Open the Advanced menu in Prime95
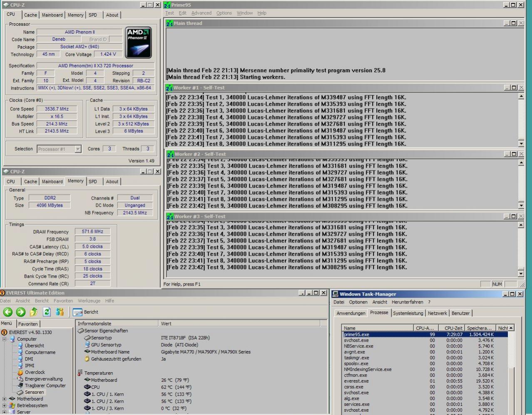 pyautogui.click(x=201, y=13)
